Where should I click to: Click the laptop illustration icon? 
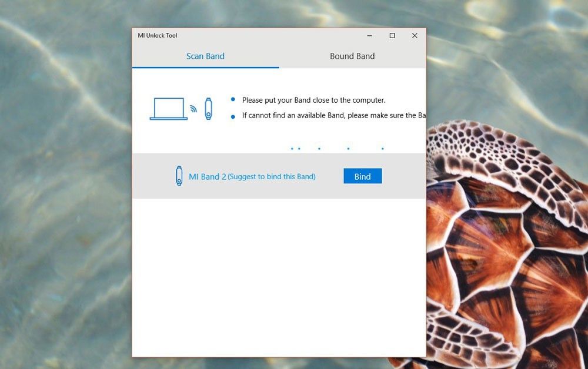169,109
